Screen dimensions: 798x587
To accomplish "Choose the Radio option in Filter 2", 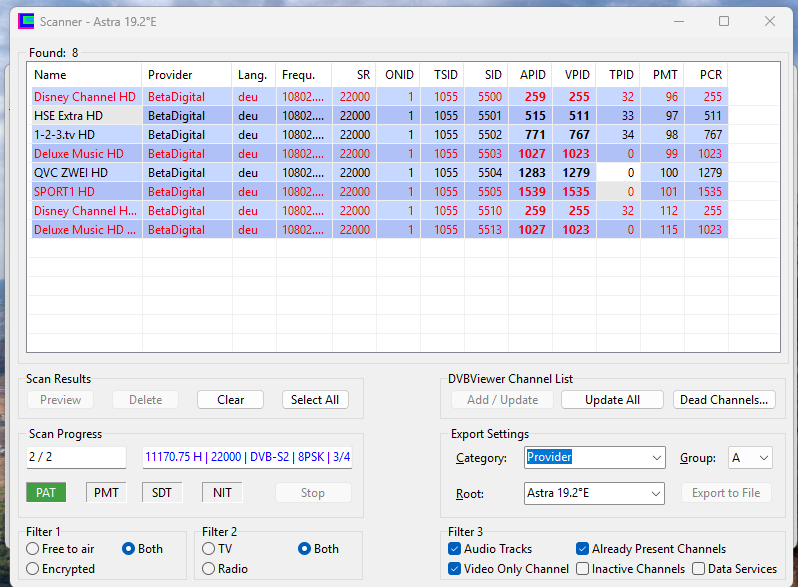I will click(209, 569).
